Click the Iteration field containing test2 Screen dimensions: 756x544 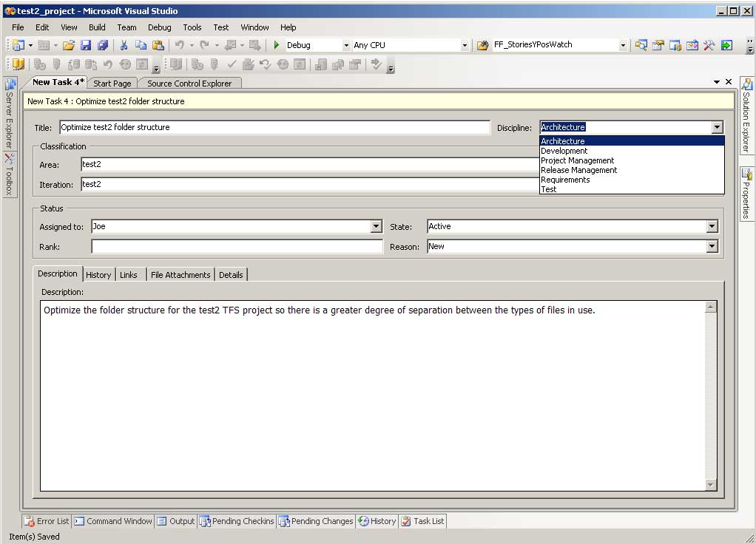click(309, 184)
